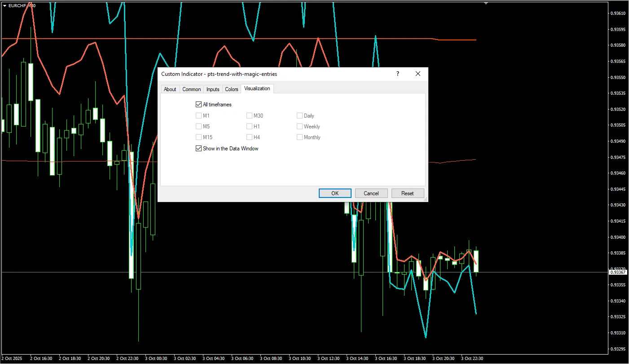
Task: Click the 0.93295 price scale label
Action: click(619, 349)
